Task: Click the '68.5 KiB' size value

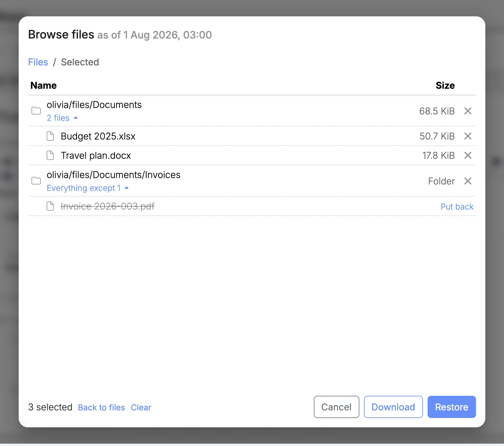Action: point(437,111)
